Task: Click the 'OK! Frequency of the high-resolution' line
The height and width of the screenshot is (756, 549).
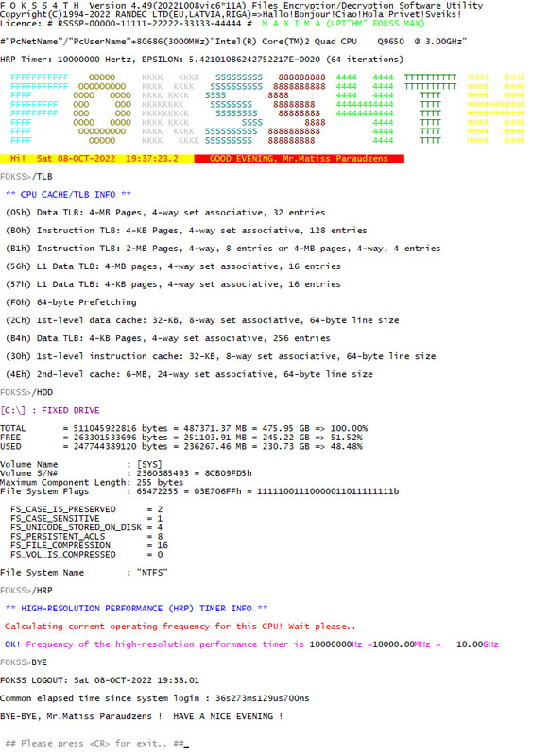Action: click(251, 644)
